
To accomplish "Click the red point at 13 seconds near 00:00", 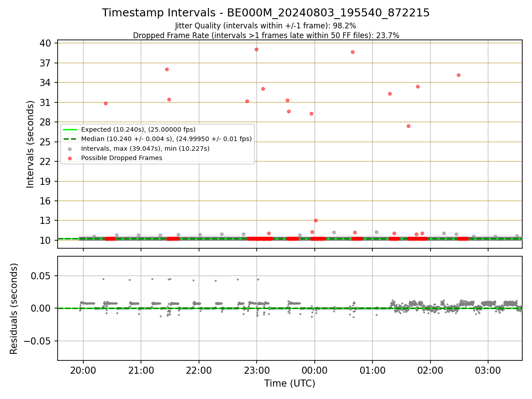I will pos(316,220).
